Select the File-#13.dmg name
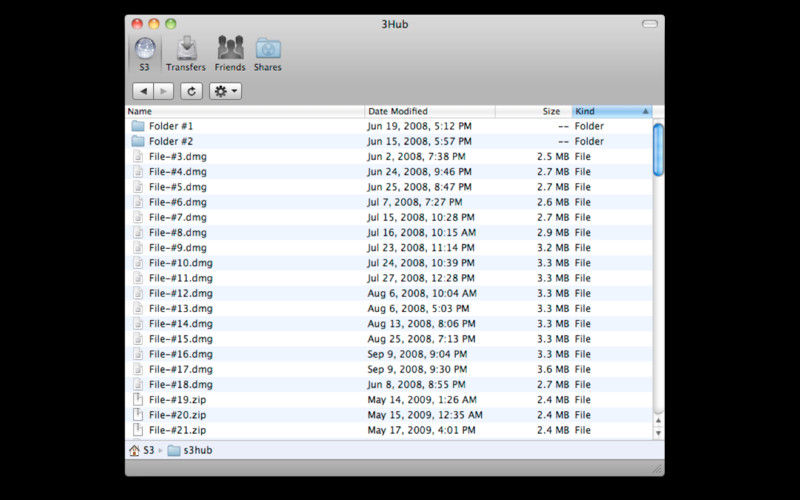 click(x=181, y=309)
